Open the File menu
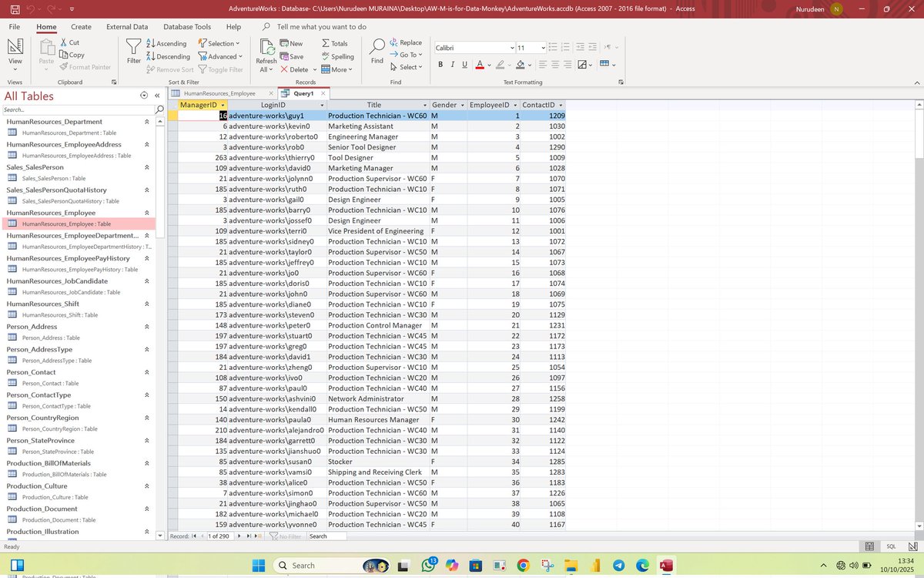The height and width of the screenshot is (578, 924). pos(15,26)
